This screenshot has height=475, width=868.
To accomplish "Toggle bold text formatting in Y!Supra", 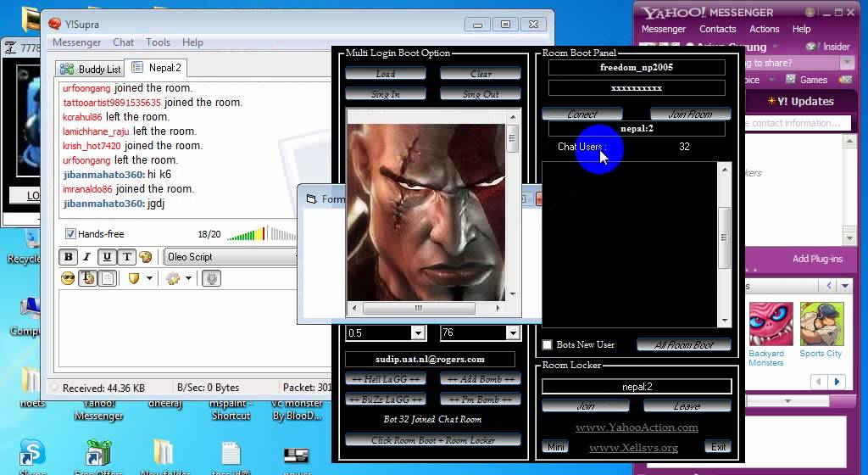I will [x=68, y=257].
